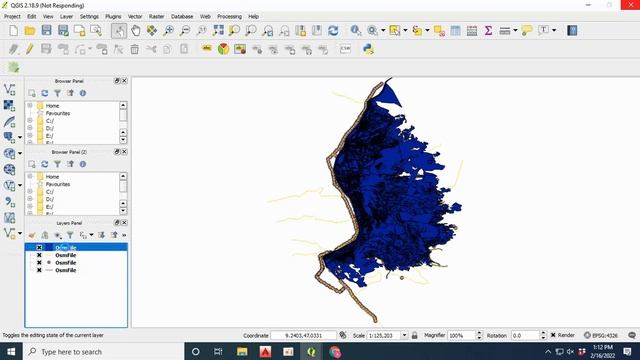Open the info icon in first Browser Panel
The height and width of the screenshot is (360, 640).
click(83, 93)
